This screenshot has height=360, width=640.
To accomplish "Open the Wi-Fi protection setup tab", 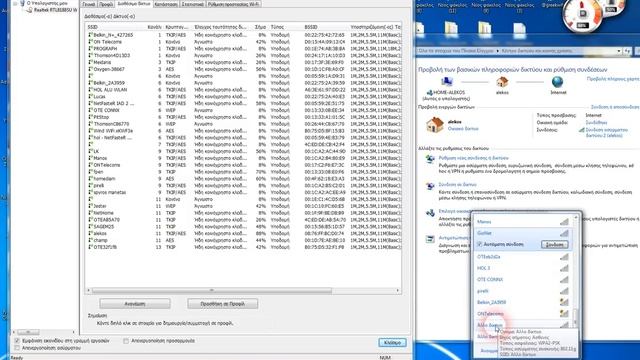I will [233, 4].
